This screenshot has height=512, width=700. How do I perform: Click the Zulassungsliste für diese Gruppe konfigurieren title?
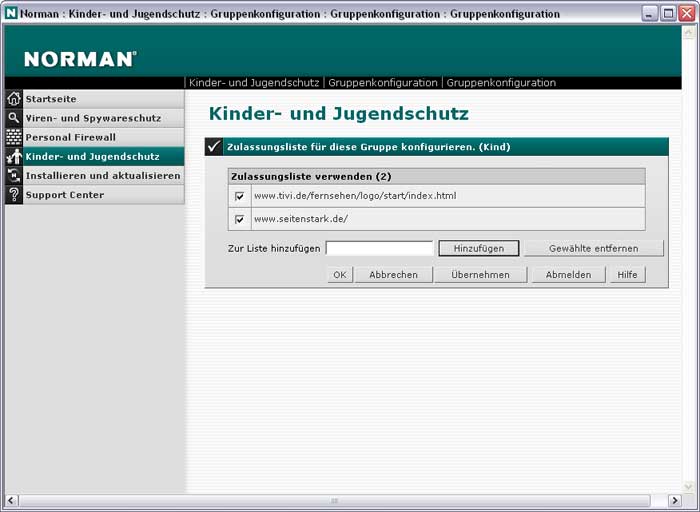pyautogui.click(x=368, y=147)
